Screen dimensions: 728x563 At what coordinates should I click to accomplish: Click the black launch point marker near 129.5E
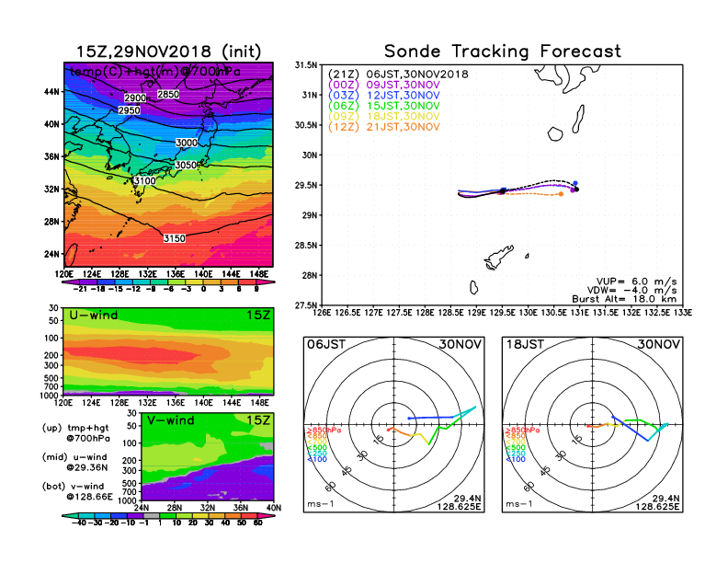coord(503,191)
